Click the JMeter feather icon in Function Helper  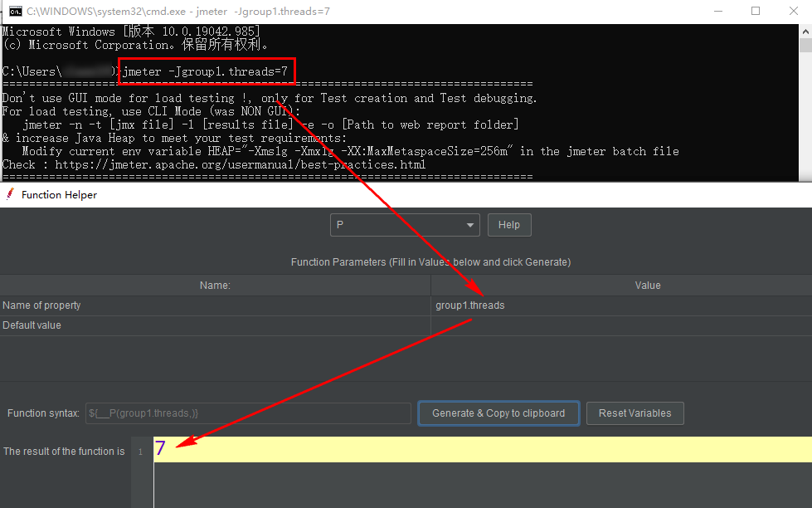pyautogui.click(x=9, y=194)
